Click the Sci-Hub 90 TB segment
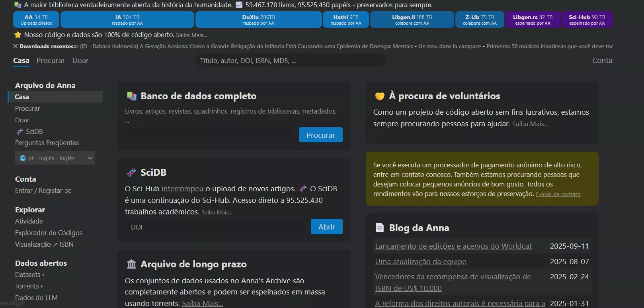The image size is (644, 308). 587,20
